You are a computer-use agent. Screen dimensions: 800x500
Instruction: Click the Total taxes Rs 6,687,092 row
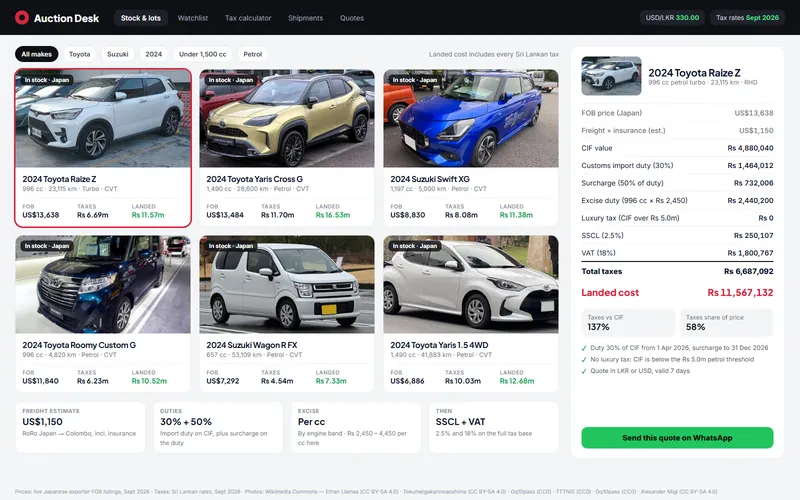(x=677, y=271)
